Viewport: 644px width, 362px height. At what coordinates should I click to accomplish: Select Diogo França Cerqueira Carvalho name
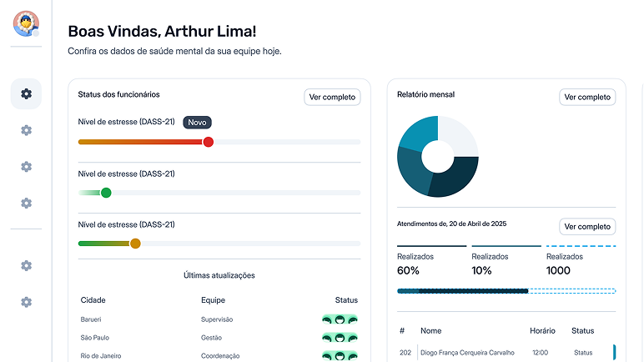pos(467,353)
